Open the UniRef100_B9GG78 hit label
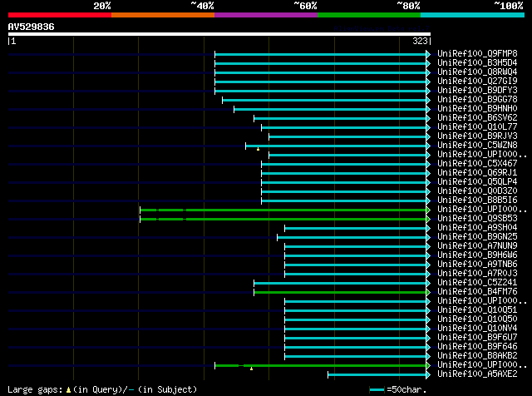The image size is (532, 396). click(x=477, y=100)
